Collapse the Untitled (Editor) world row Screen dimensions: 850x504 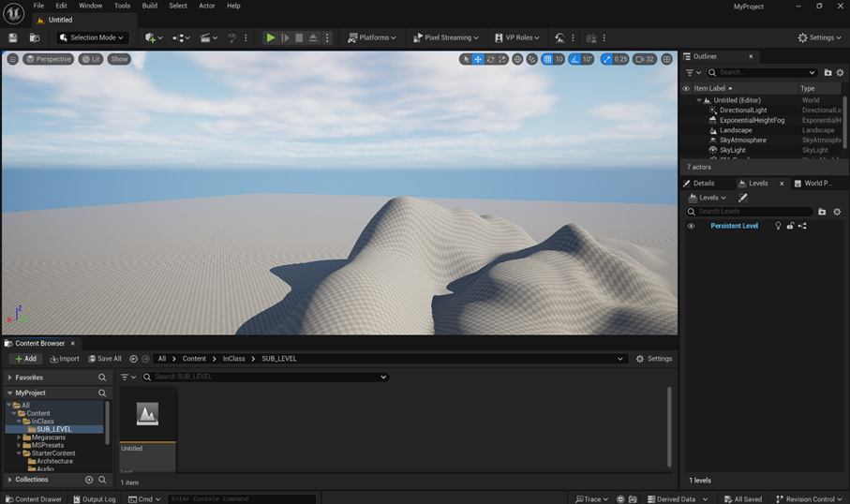point(699,100)
